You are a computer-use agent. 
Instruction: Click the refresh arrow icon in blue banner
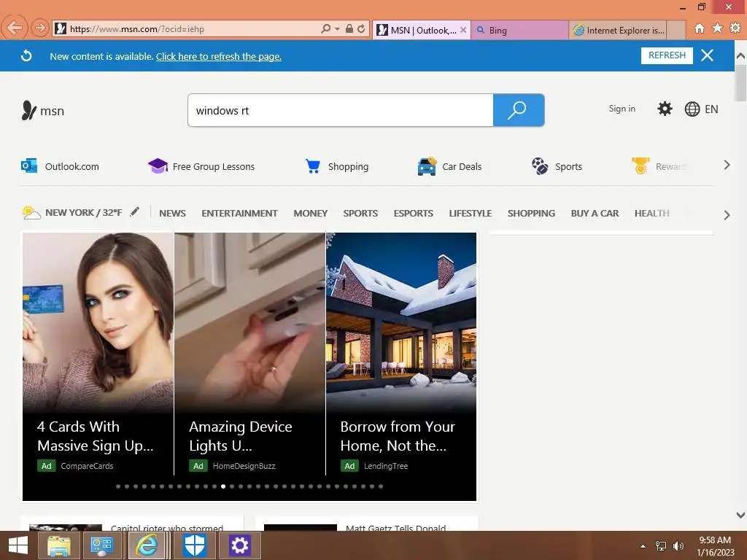27,55
